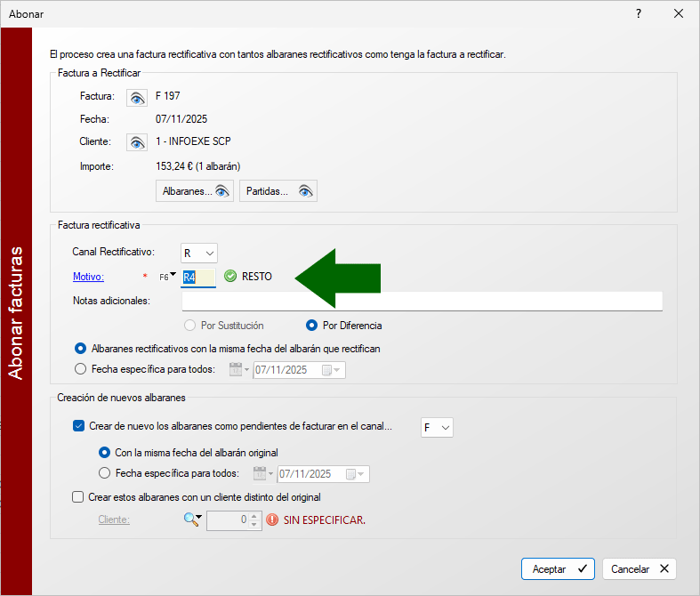The height and width of the screenshot is (596, 700).
Task: Click the magnifier search icon beside Cliente
Action: (193, 519)
